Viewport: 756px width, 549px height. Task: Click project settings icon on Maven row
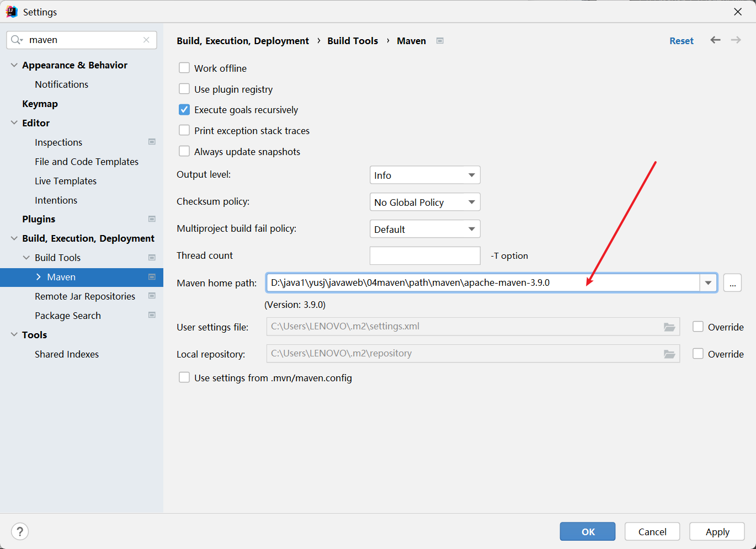152,277
